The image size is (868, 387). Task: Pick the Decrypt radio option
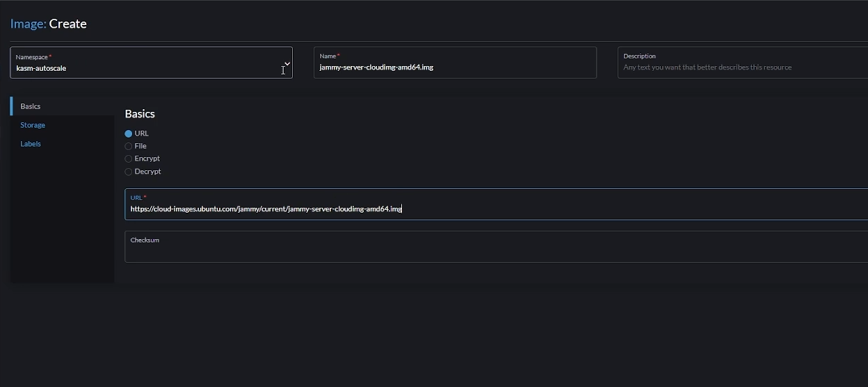tap(129, 172)
